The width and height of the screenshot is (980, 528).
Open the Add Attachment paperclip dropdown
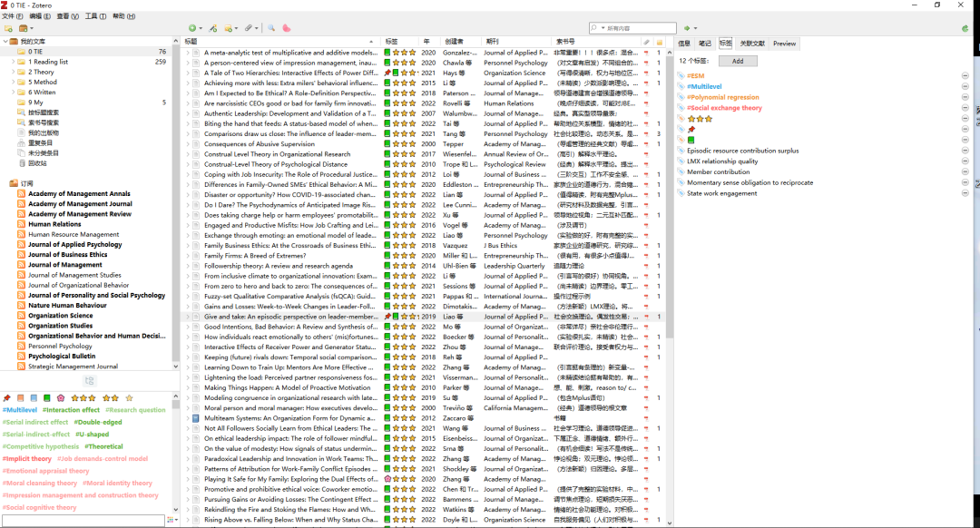pyautogui.click(x=251, y=28)
